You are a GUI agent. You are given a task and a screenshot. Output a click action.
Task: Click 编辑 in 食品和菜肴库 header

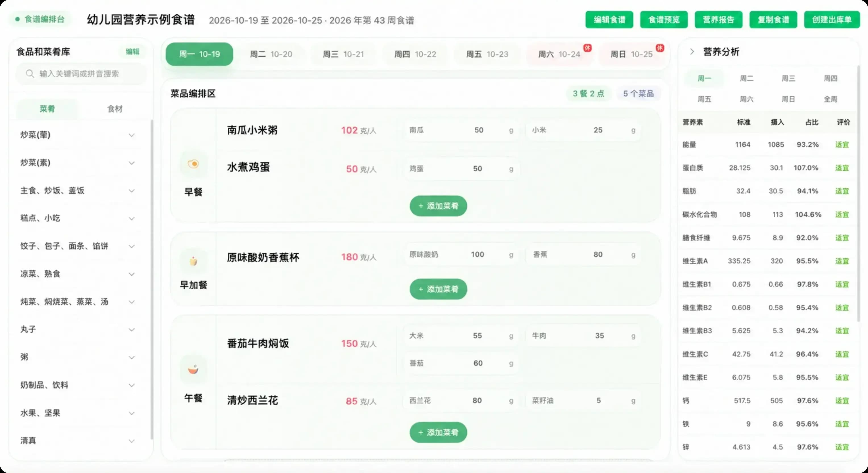[x=132, y=51]
